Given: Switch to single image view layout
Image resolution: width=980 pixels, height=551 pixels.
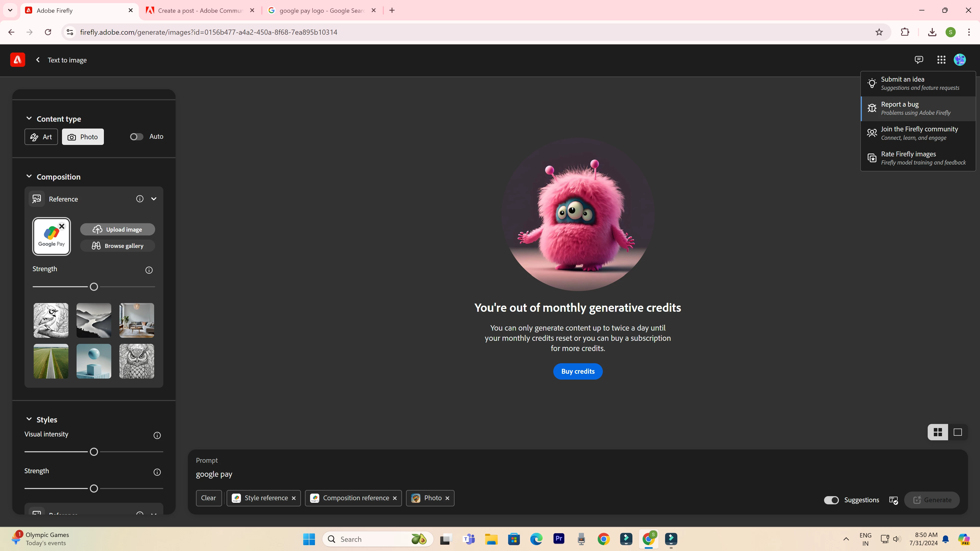Looking at the screenshot, I should 958,432.
